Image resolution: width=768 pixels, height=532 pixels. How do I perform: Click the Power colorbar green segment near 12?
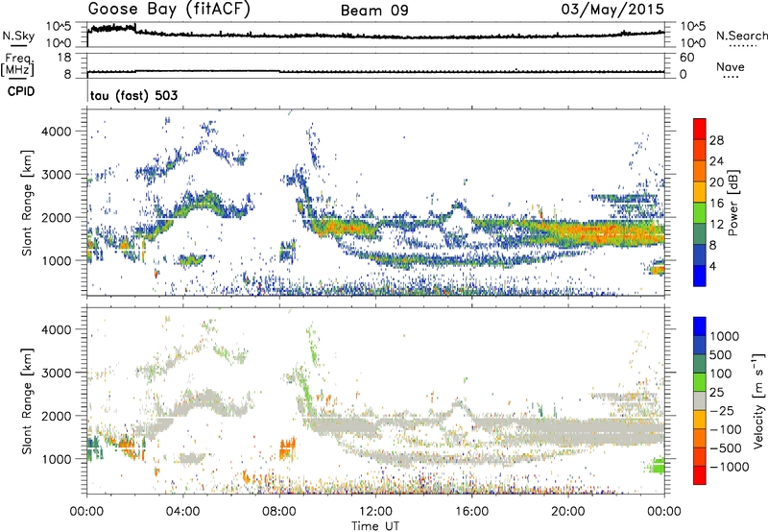click(700, 213)
